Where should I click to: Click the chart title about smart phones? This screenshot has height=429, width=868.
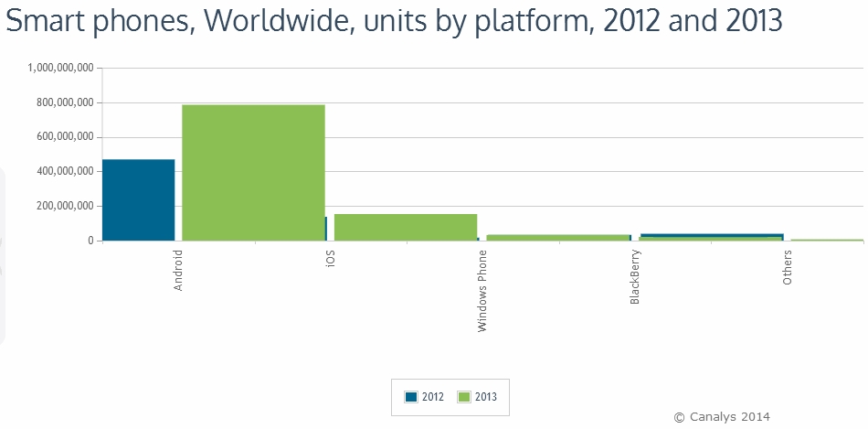point(394,21)
